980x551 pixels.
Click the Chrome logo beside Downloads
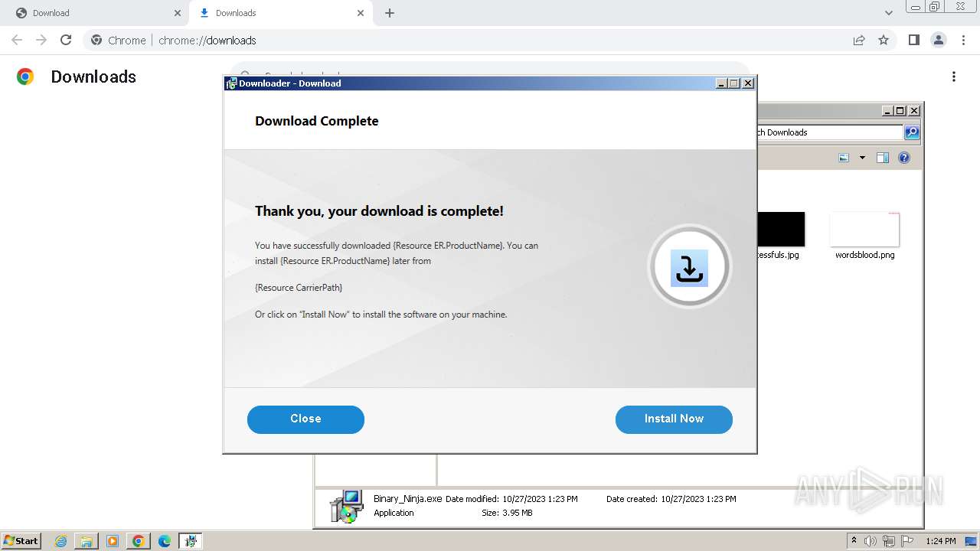pos(25,77)
